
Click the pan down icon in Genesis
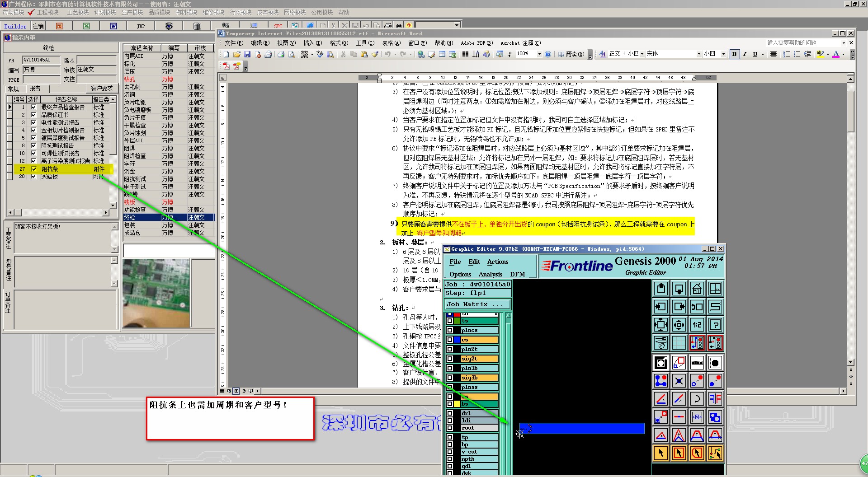pyautogui.click(x=679, y=289)
